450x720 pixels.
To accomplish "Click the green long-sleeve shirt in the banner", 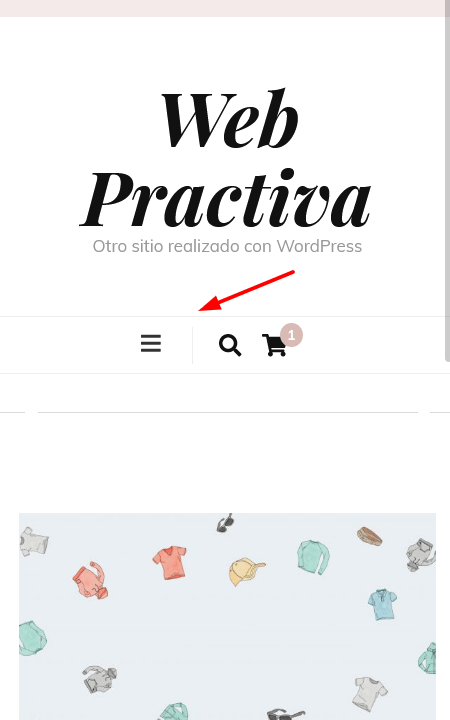I will pyautogui.click(x=313, y=557).
